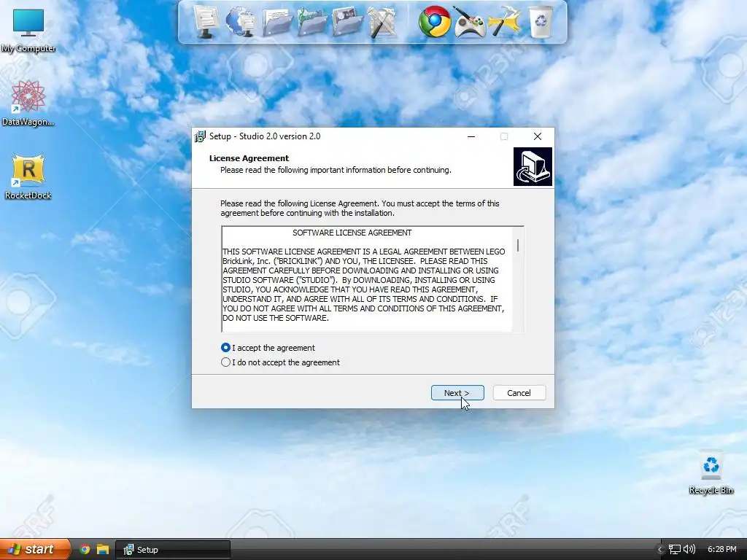This screenshot has width=747, height=560.
Task: Open the documents folder in dock
Action: coord(276,22)
